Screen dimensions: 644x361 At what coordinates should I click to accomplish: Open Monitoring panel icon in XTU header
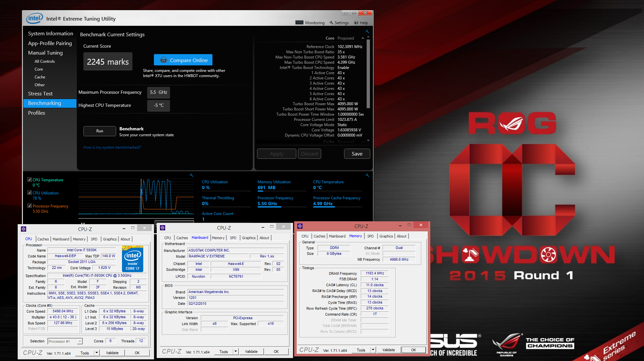[x=299, y=23]
